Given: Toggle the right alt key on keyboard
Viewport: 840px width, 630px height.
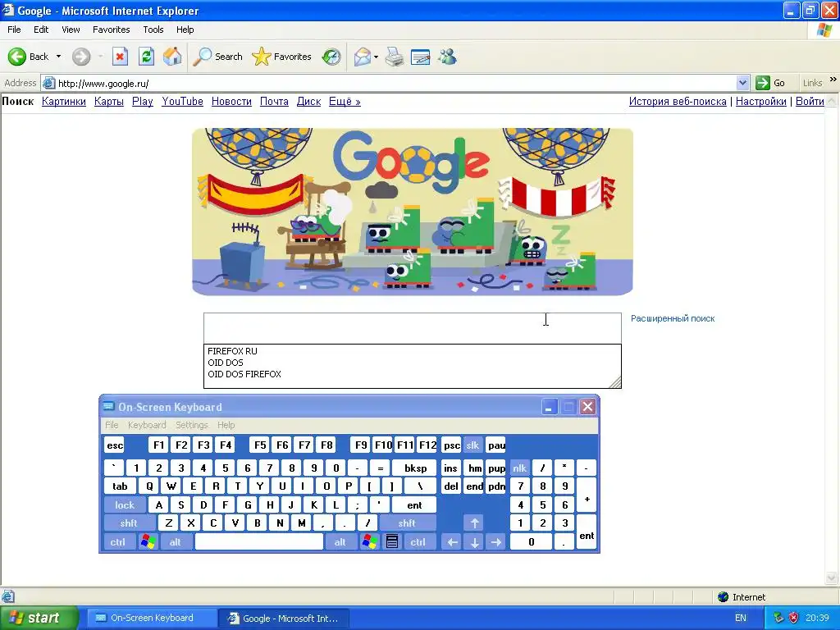Looking at the screenshot, I should pyautogui.click(x=340, y=541).
